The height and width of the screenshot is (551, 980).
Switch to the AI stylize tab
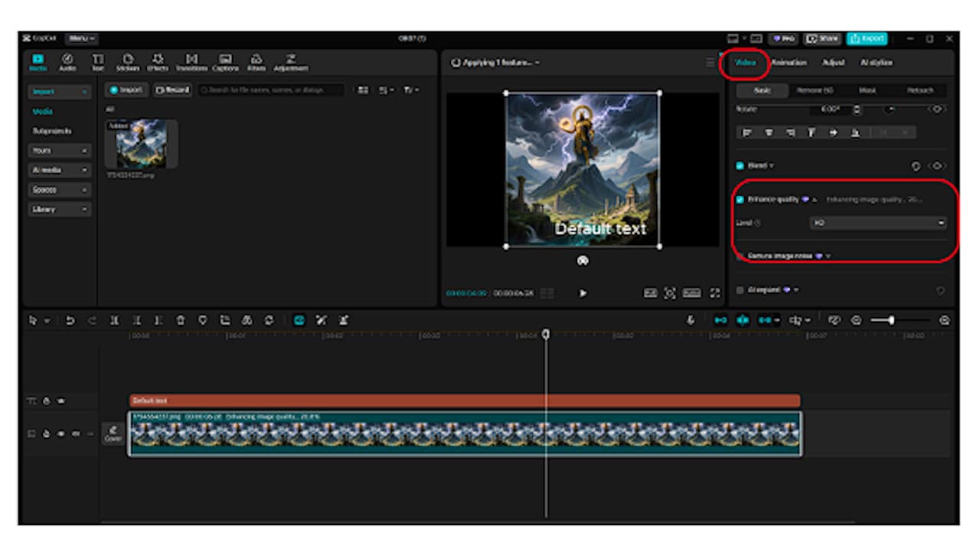click(x=876, y=63)
